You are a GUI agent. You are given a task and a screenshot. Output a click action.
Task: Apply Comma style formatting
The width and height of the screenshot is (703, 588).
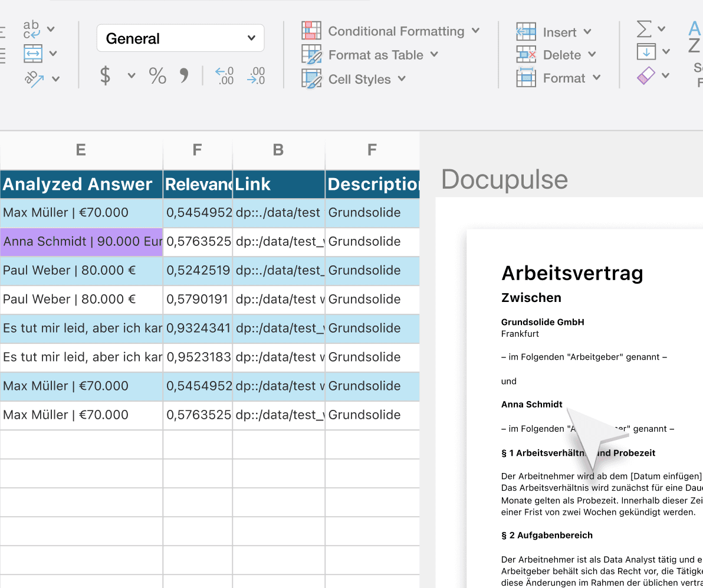pos(184,75)
